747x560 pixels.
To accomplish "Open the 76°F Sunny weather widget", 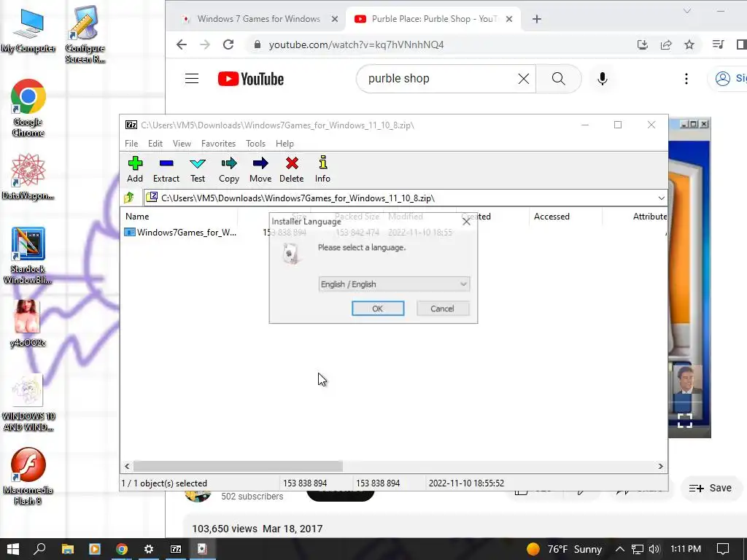I will pos(565,549).
